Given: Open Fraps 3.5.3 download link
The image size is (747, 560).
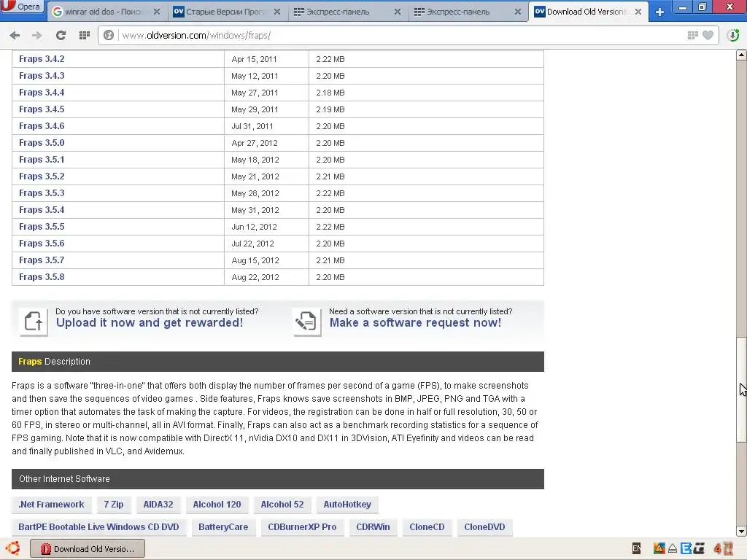Looking at the screenshot, I should [x=42, y=192].
